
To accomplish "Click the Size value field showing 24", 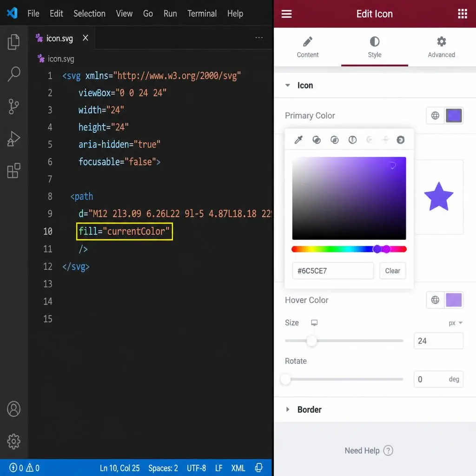I will click(x=438, y=341).
